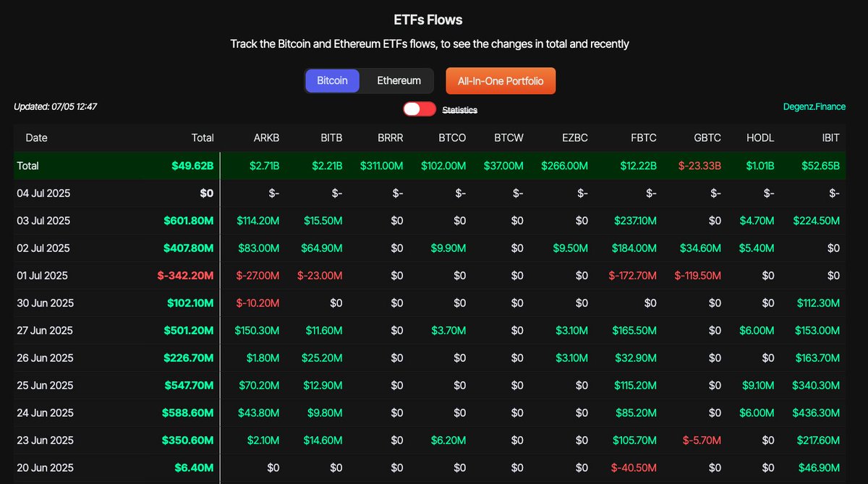Select the IBIT total $52.65B cell

(x=820, y=166)
